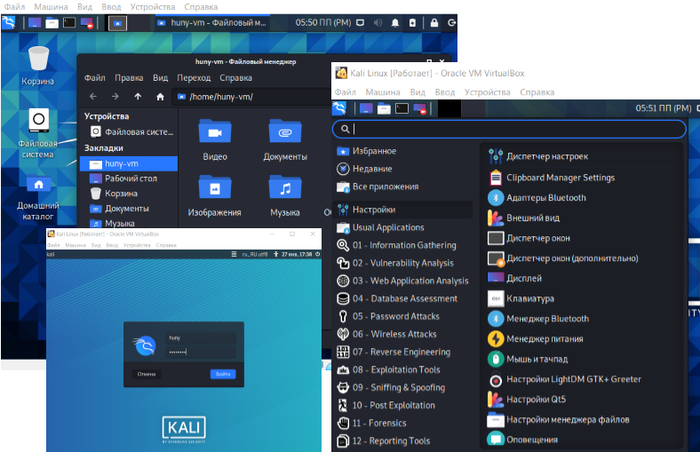This screenshot has height=452, width=700.
Task: Select the Недавние category
Action: [403, 169]
